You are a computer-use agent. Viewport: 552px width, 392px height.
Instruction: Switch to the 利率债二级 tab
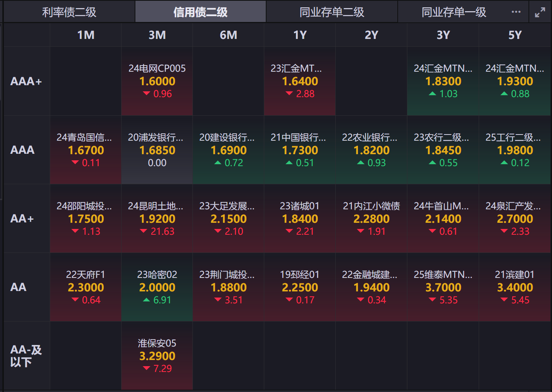tap(69, 12)
